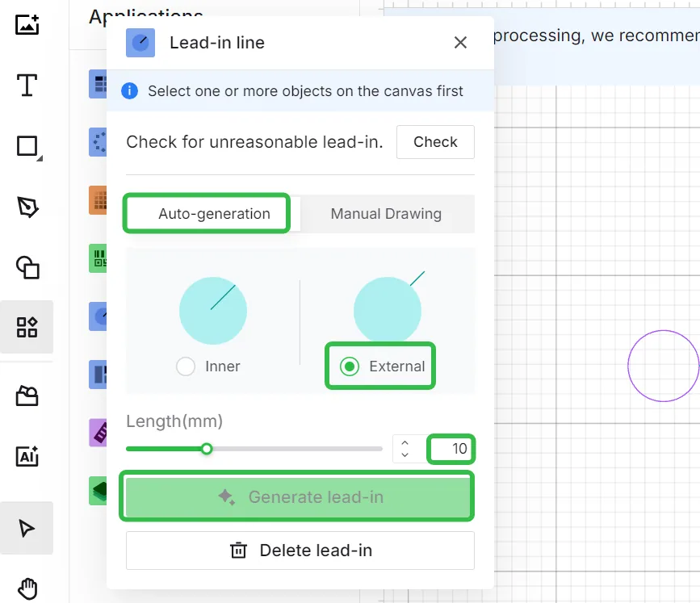Select the Text tool
Screen dimensions: 700x603
(x=27, y=86)
